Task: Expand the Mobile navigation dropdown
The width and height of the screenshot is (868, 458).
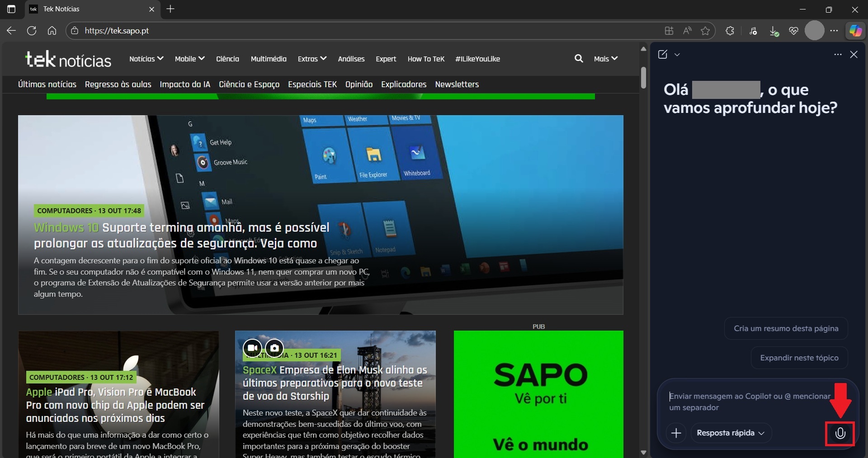Action: click(189, 59)
